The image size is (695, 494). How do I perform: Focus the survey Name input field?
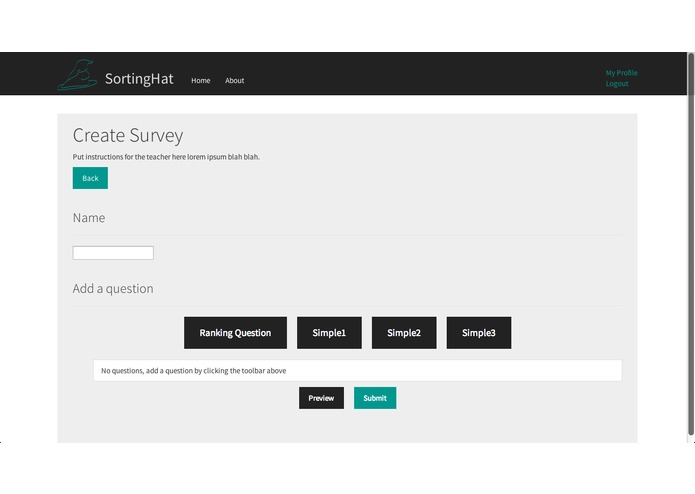pos(113,253)
